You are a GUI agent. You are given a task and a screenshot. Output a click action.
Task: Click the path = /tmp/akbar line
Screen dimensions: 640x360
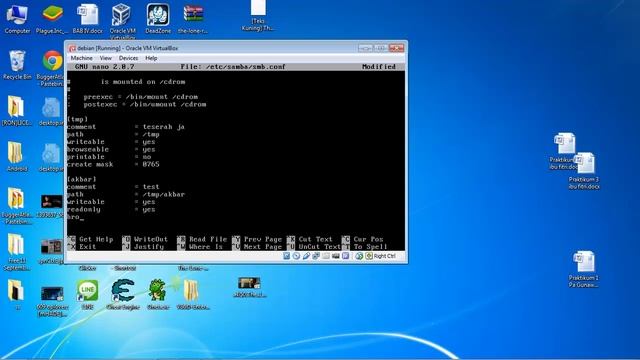126,194
